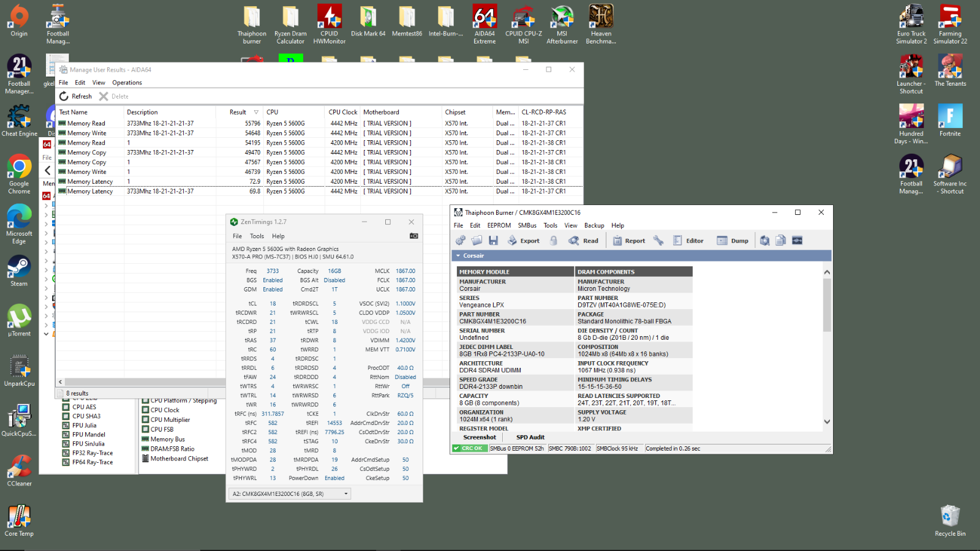This screenshot has width=980, height=551.
Task: Open Tools menu in ZenTimings
Action: pos(257,236)
